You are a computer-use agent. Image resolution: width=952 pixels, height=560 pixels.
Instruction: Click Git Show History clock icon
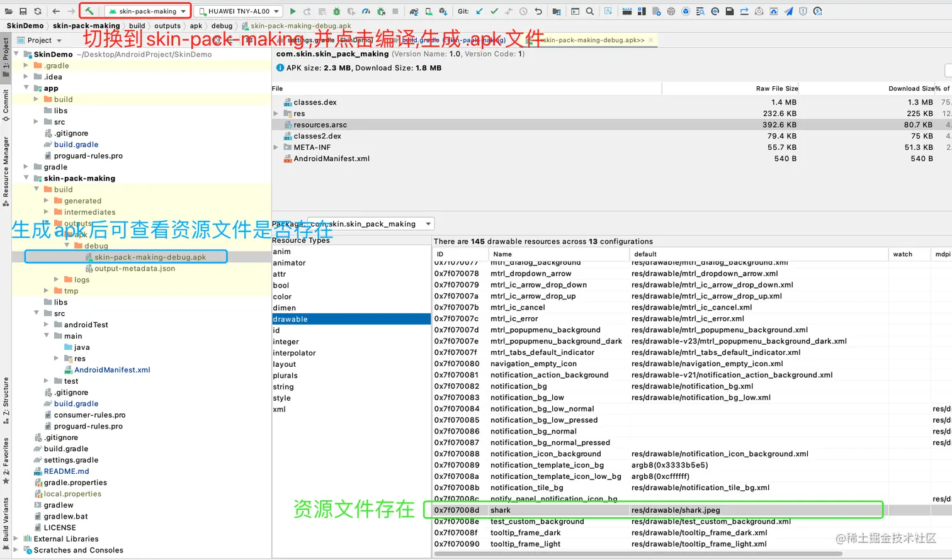tap(523, 11)
